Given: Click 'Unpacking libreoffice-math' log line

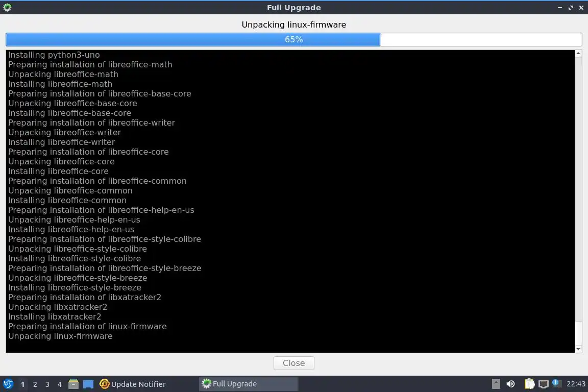Looking at the screenshot, I should click(x=63, y=75).
